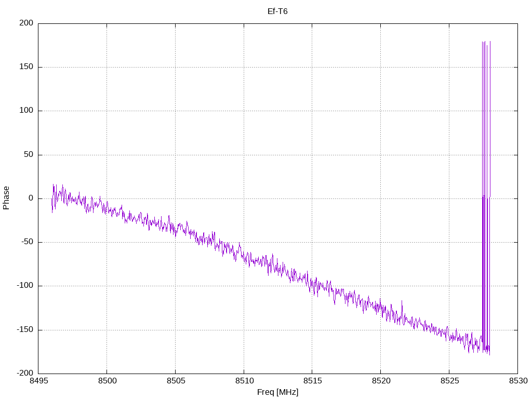Click the y-axis tick value 50
The height and width of the screenshot is (399, 532).
[x=29, y=154]
